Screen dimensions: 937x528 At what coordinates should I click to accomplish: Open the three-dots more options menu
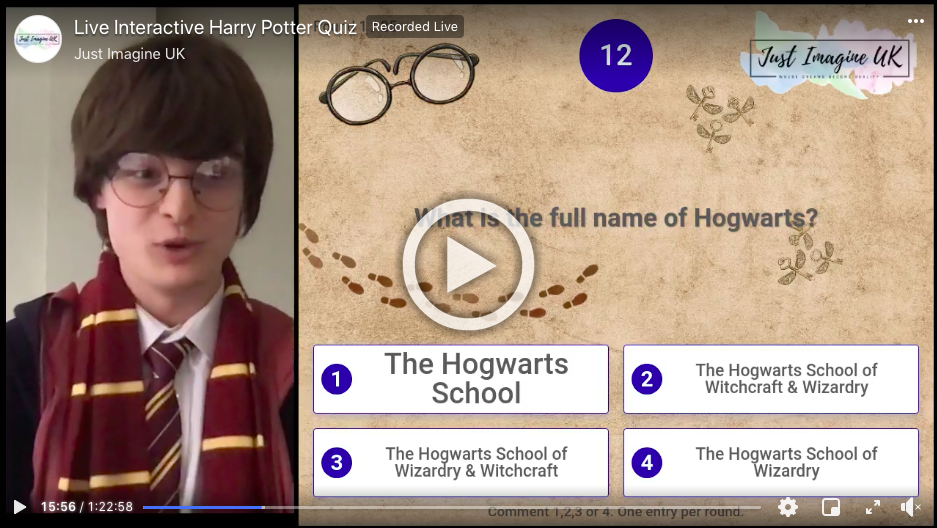click(915, 21)
